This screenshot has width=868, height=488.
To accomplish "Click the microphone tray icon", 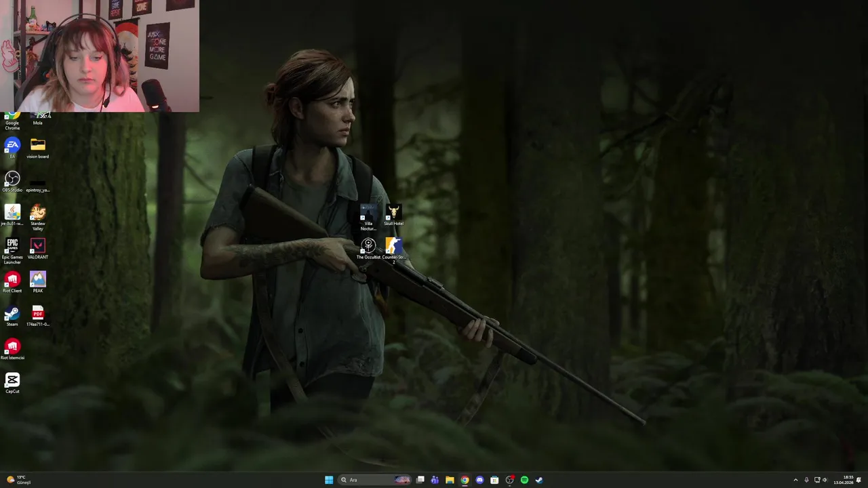I will 806,480.
